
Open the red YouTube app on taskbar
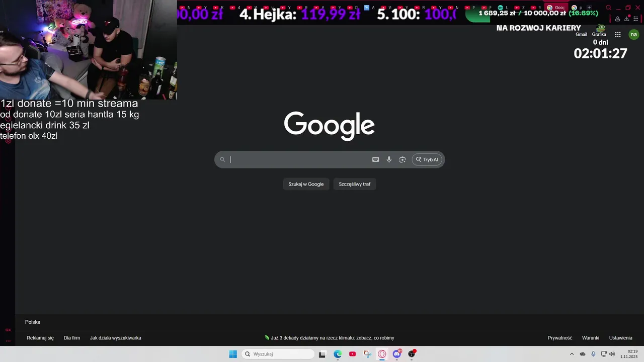[352, 354]
